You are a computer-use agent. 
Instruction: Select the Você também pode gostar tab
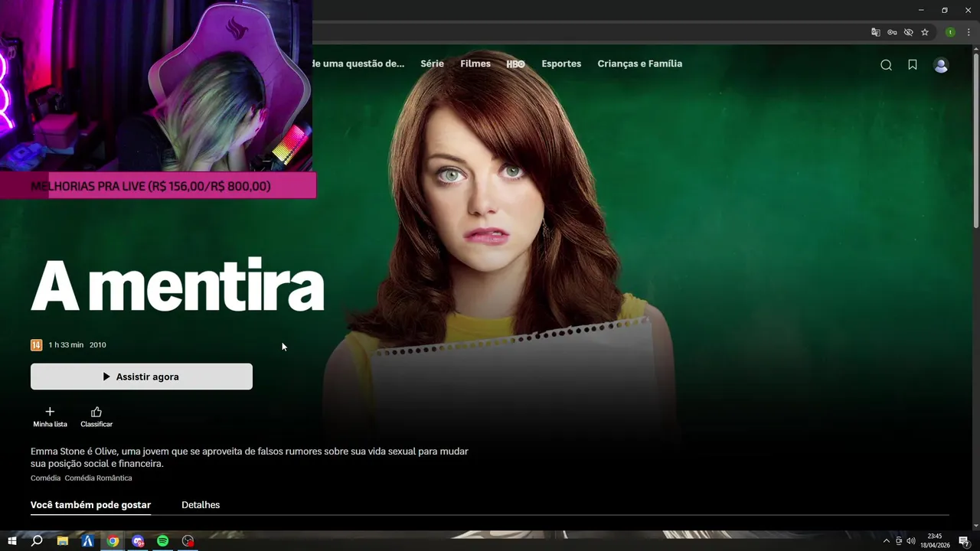pos(90,505)
